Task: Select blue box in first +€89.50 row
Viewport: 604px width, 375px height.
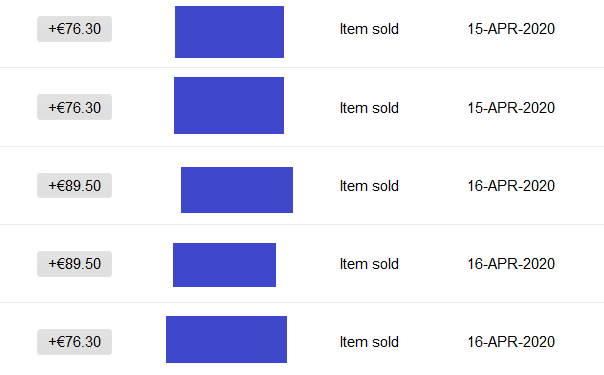Action: pyautogui.click(x=237, y=190)
